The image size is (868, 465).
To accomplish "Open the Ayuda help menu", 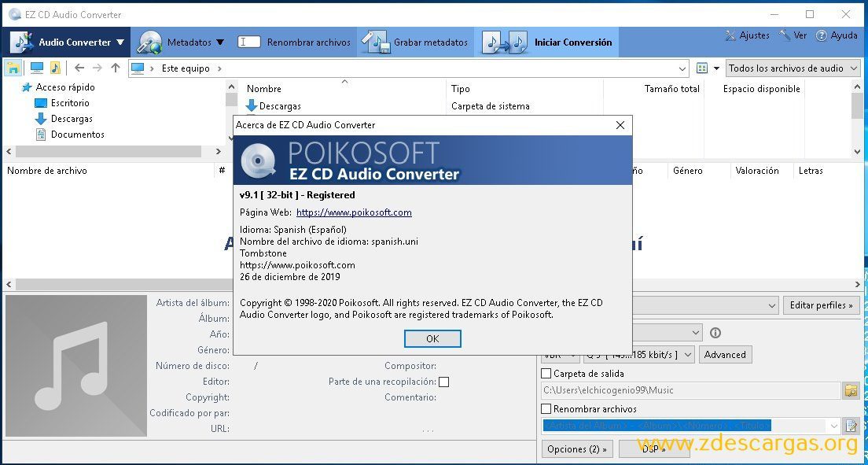I will pyautogui.click(x=837, y=35).
